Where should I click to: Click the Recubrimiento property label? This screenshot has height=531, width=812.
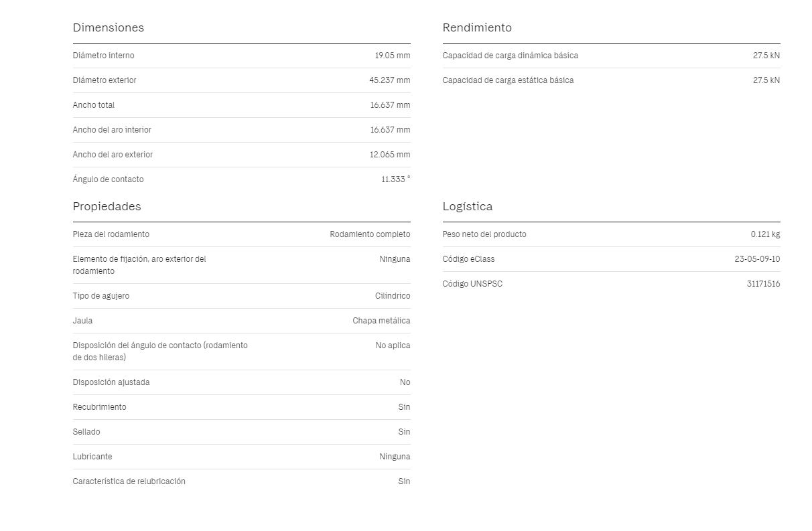[99, 407]
